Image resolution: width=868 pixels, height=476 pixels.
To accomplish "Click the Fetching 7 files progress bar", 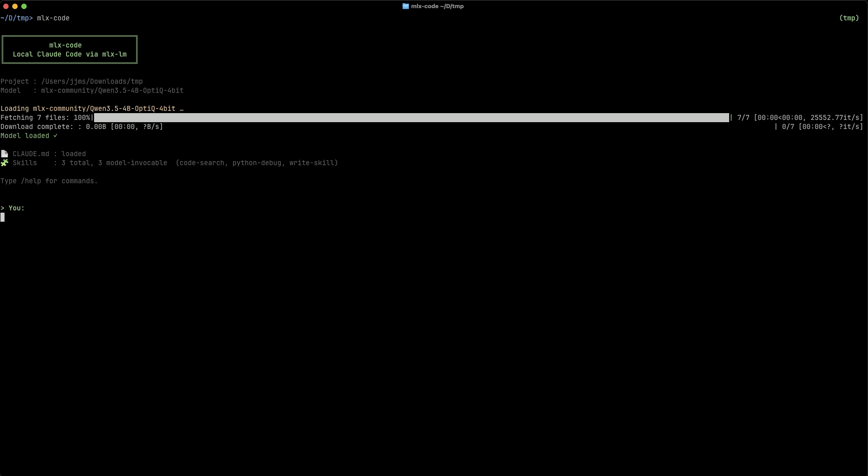I will 411,118.
